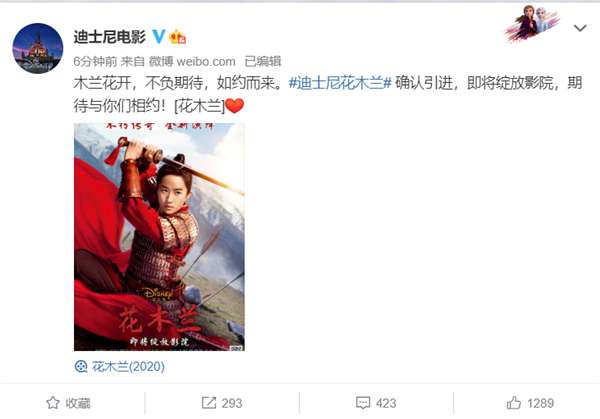
Task: Click the Frozen characters card decoration
Action: tap(531, 24)
